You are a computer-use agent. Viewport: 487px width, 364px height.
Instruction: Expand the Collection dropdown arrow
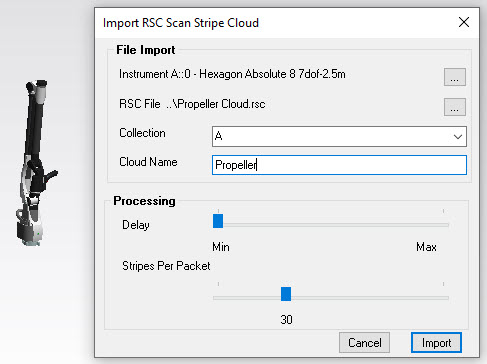click(x=458, y=137)
